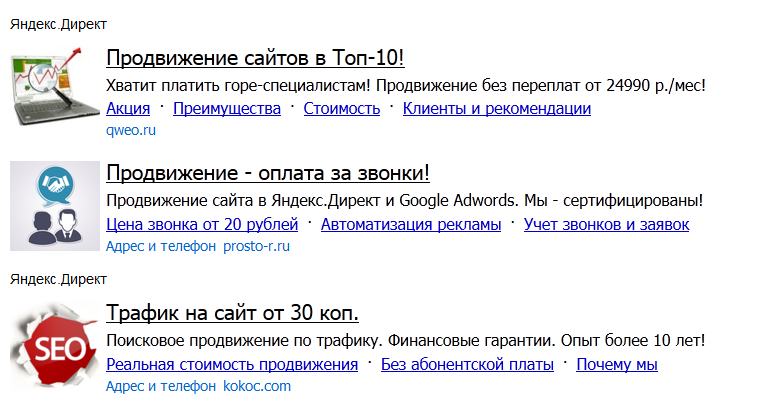This screenshot has width=769, height=410.
Task: Open the 'Преимущества' link
Action: pyautogui.click(x=227, y=108)
